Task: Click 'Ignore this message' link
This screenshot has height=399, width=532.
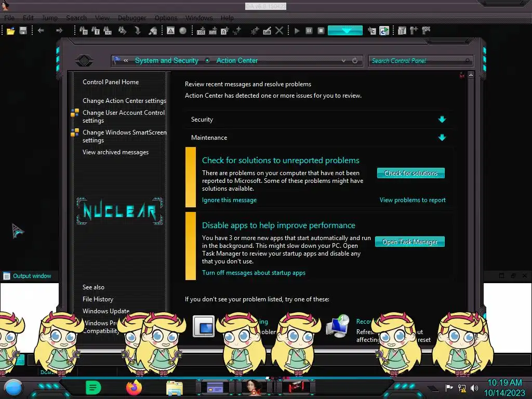Action: [229, 200]
